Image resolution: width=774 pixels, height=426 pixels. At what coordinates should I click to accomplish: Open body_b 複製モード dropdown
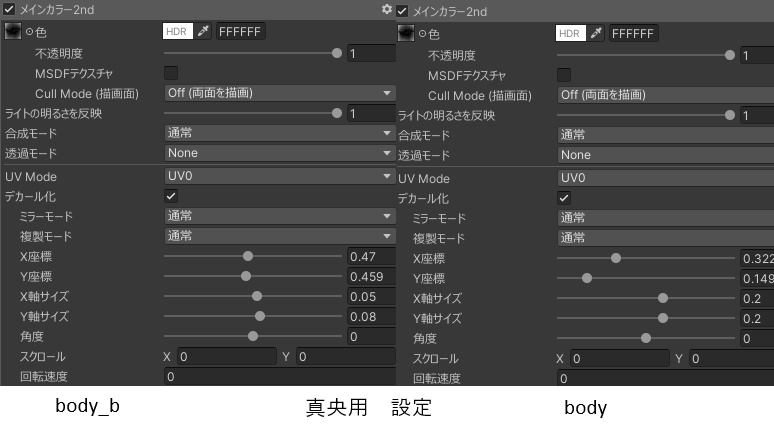[279, 236]
